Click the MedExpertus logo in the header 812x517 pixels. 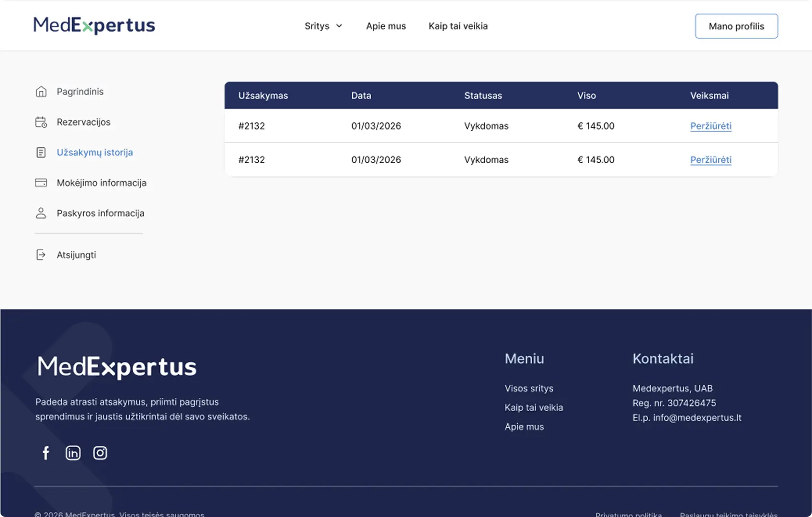[94, 25]
